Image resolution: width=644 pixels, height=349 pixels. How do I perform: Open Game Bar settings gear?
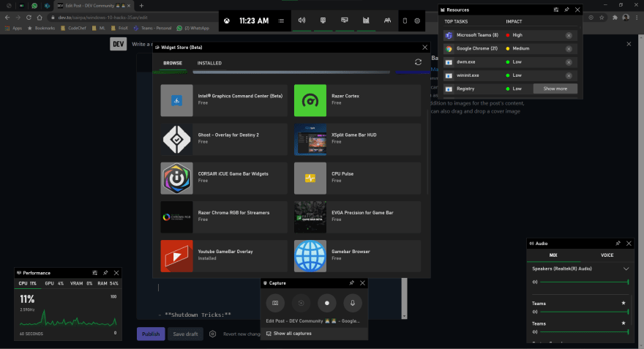417,21
